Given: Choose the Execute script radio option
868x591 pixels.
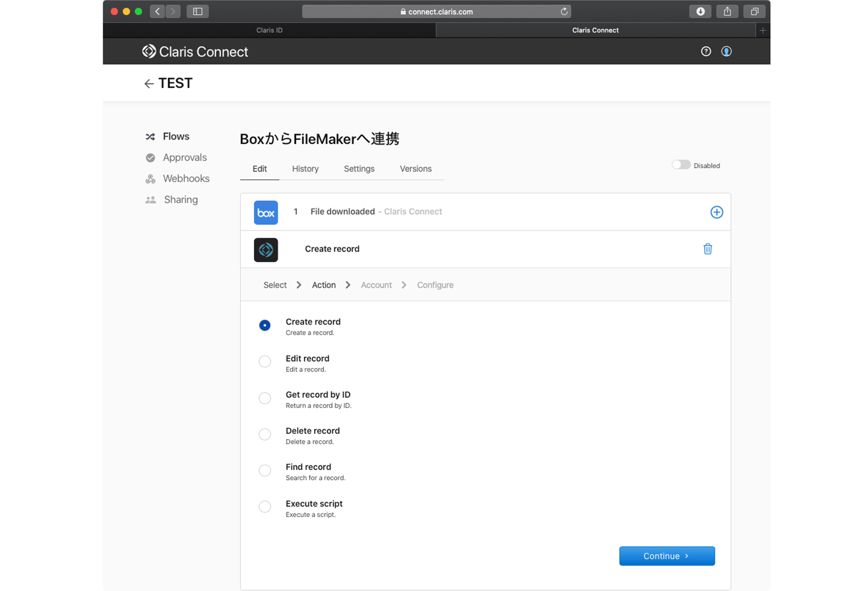Looking at the screenshot, I should [265, 506].
